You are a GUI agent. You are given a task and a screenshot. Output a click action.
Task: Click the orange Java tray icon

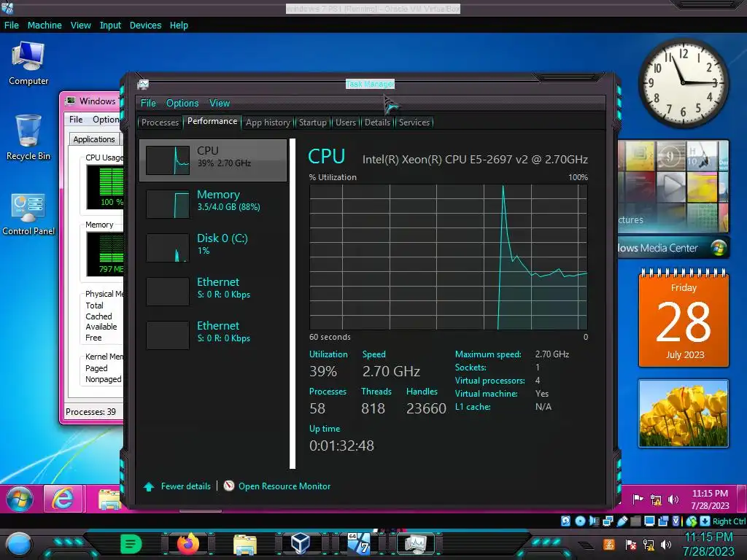609,544
